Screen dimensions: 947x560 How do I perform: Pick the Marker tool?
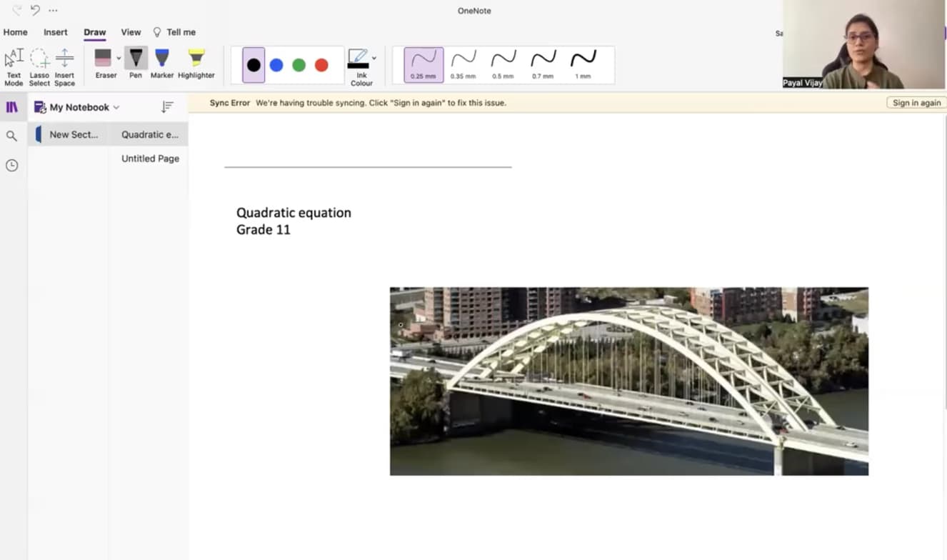point(162,64)
